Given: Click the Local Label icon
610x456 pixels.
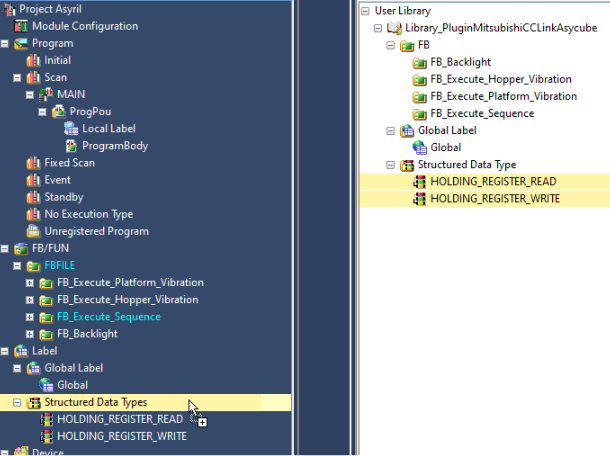Looking at the screenshot, I should tap(71, 129).
